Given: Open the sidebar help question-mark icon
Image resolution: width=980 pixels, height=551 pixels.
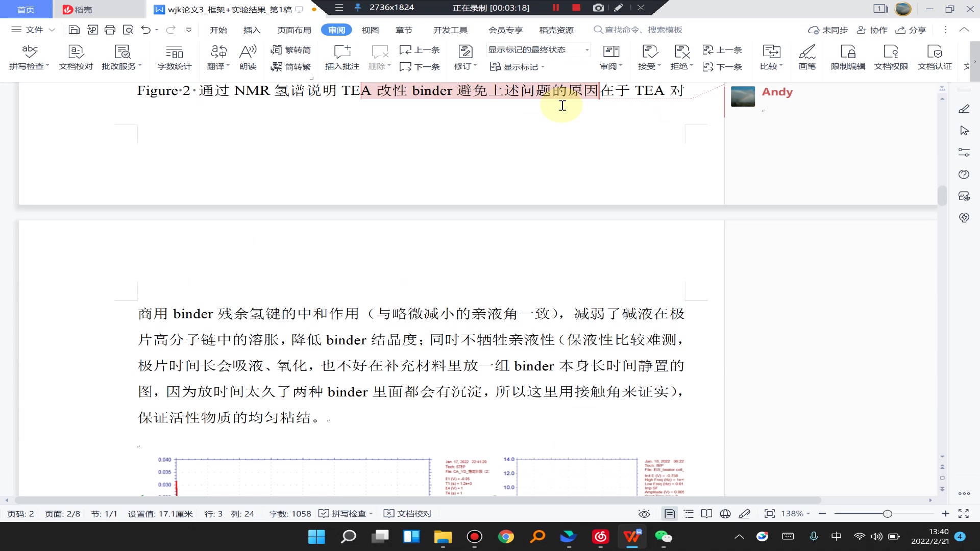Looking at the screenshot, I should (x=964, y=174).
